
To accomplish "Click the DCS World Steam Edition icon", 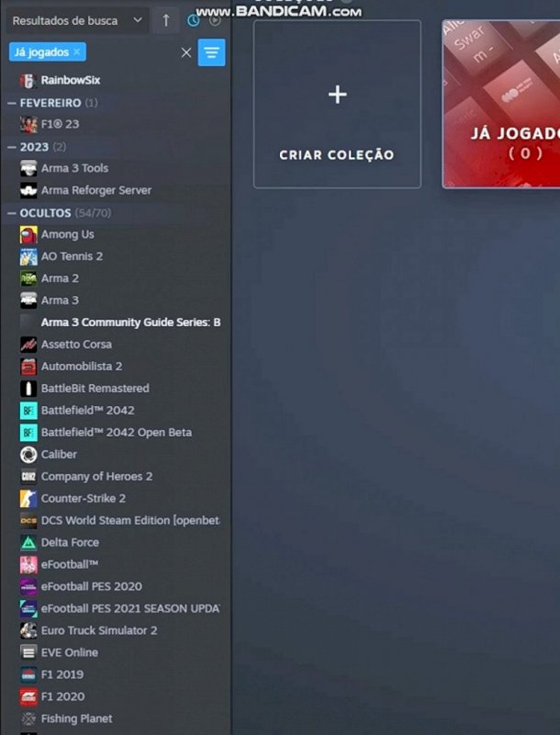I will (28, 520).
